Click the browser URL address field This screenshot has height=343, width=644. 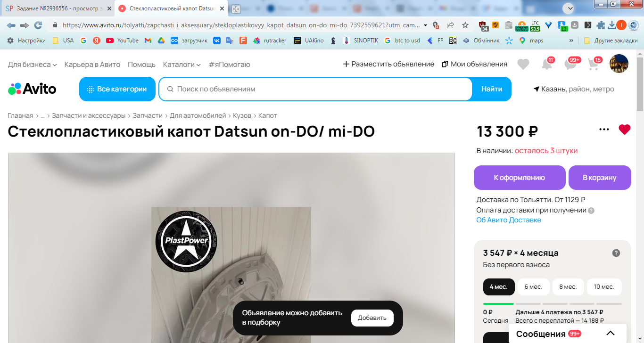(x=240, y=25)
